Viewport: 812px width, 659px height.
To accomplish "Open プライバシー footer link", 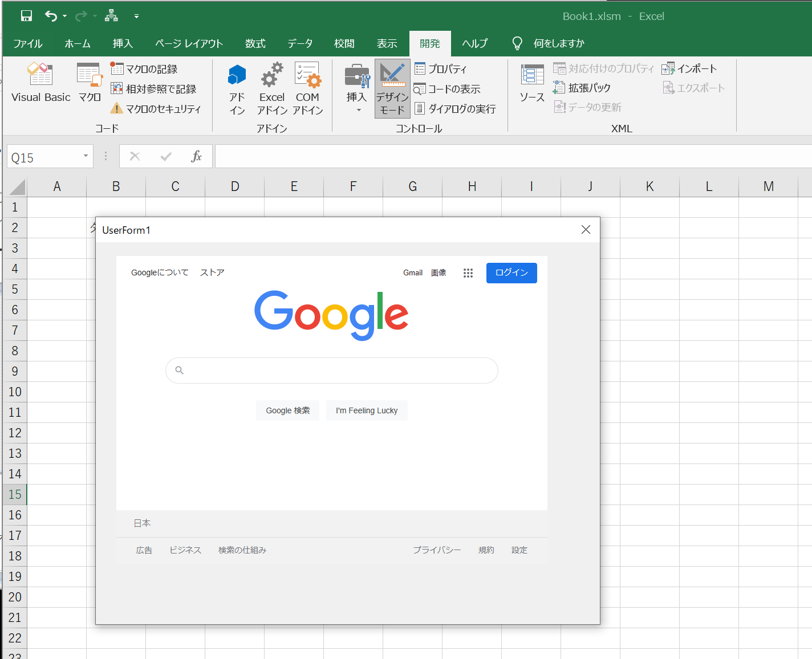I will (x=437, y=550).
